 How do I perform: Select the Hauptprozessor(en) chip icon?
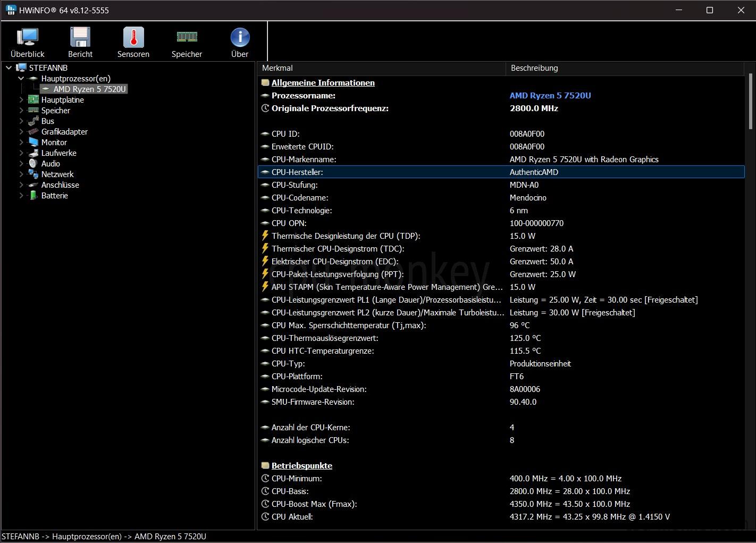33,79
